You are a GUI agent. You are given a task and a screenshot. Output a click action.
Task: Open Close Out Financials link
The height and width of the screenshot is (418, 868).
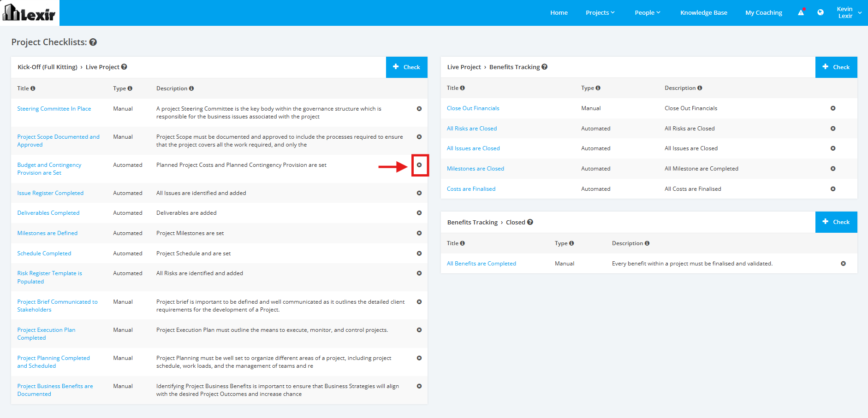click(473, 108)
